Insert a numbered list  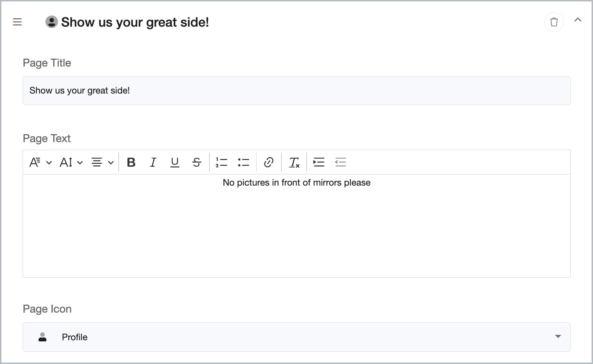point(221,162)
